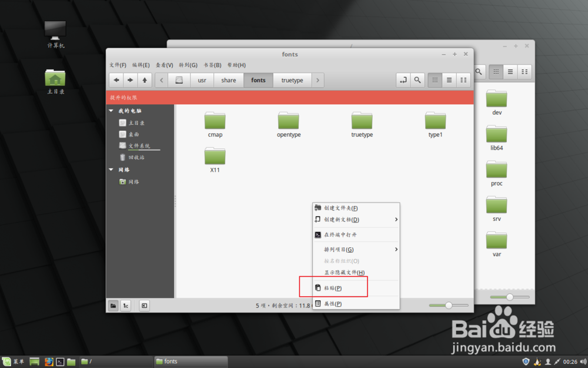Expand the 排列项目 submenu arrow

pos(397,249)
